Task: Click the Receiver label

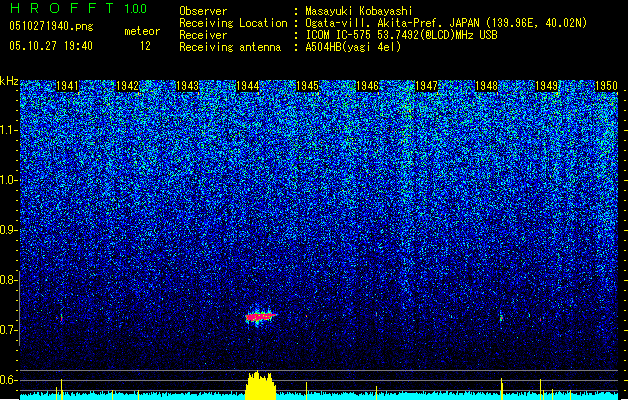Action: click(x=203, y=35)
